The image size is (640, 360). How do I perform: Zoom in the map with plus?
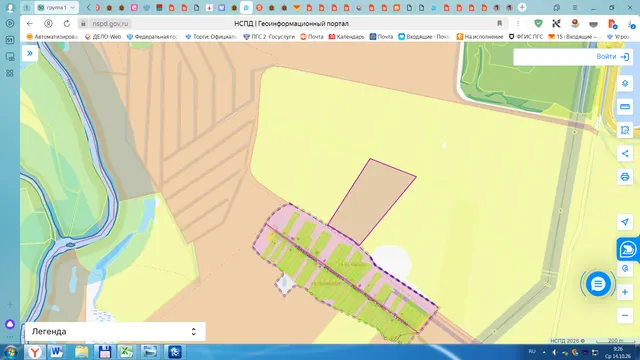(x=625, y=292)
